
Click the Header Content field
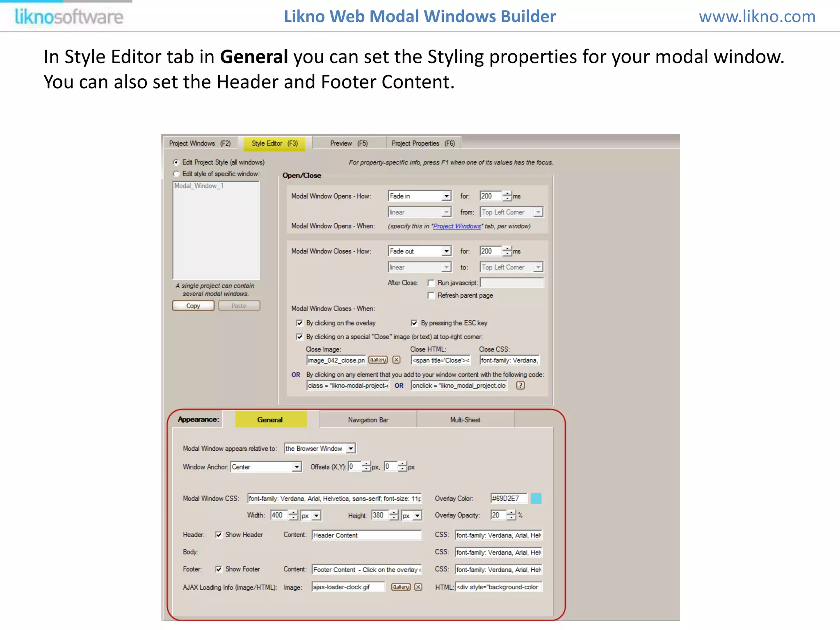coord(367,535)
